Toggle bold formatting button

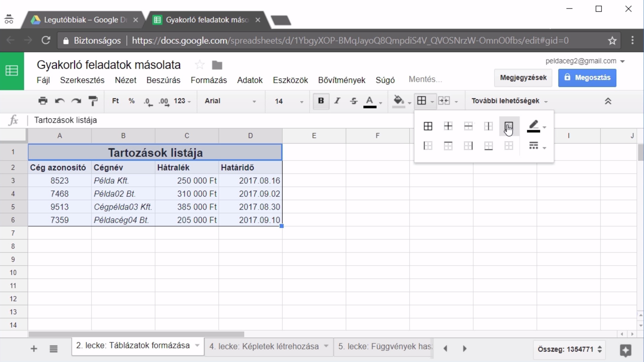click(321, 101)
